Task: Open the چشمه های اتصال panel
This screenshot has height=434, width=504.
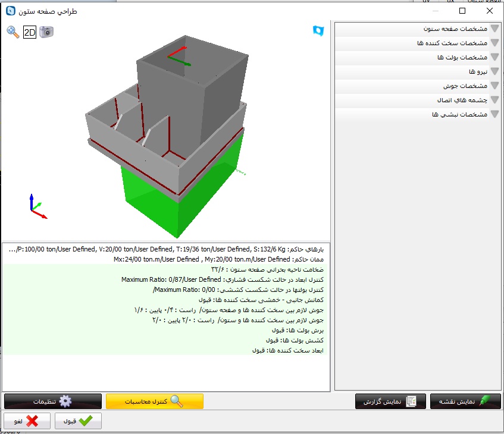Action: coord(418,100)
